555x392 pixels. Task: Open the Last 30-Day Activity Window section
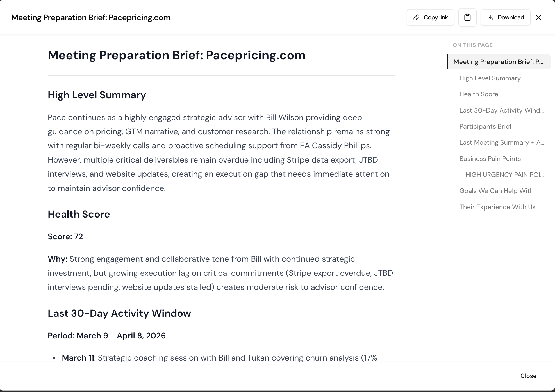[x=502, y=110]
